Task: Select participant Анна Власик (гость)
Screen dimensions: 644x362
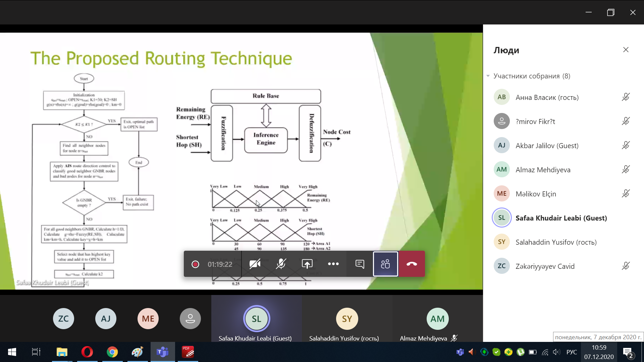Action: (563, 97)
